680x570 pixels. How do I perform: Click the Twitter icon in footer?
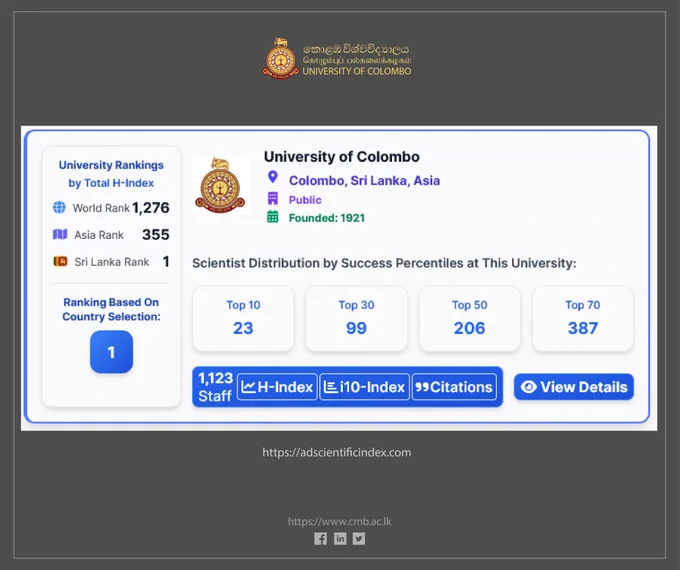[359, 539]
